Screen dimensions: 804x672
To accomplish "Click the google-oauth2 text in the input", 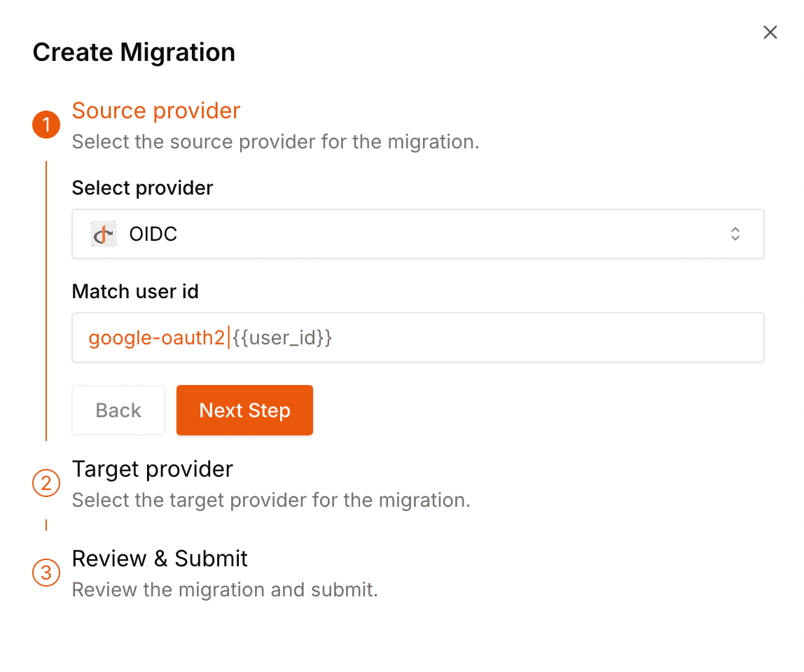I will click(x=155, y=337).
